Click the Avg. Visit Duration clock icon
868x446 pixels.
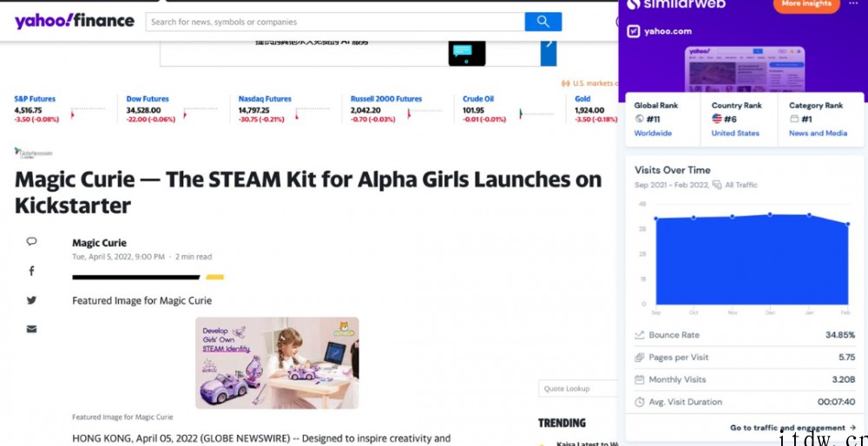640,402
